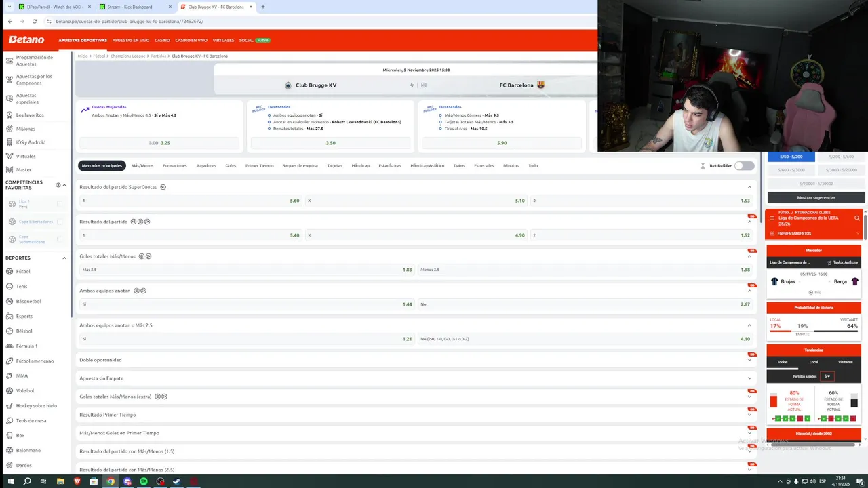The image size is (868, 488).
Task: Check the Copa Sudamericana favorite checkbox
Action: coord(60,239)
